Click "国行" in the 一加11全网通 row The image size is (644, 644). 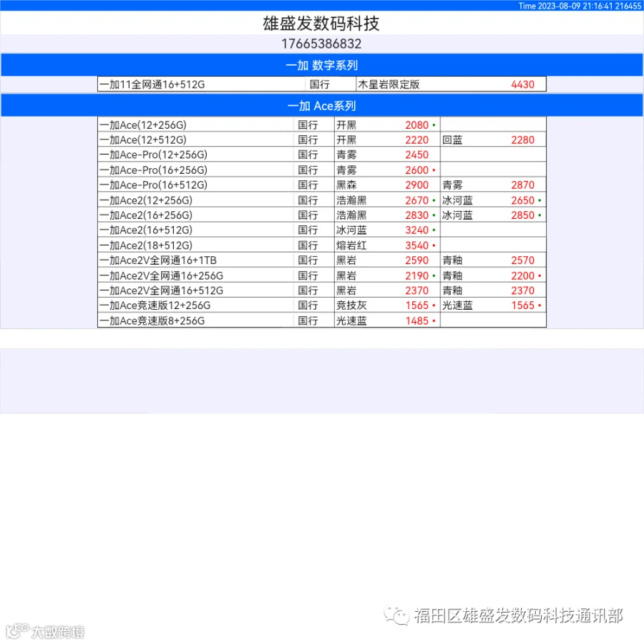pyautogui.click(x=320, y=84)
